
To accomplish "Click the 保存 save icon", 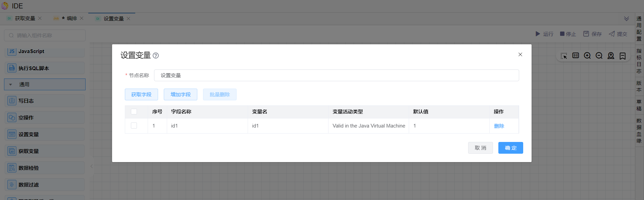I will [586, 34].
